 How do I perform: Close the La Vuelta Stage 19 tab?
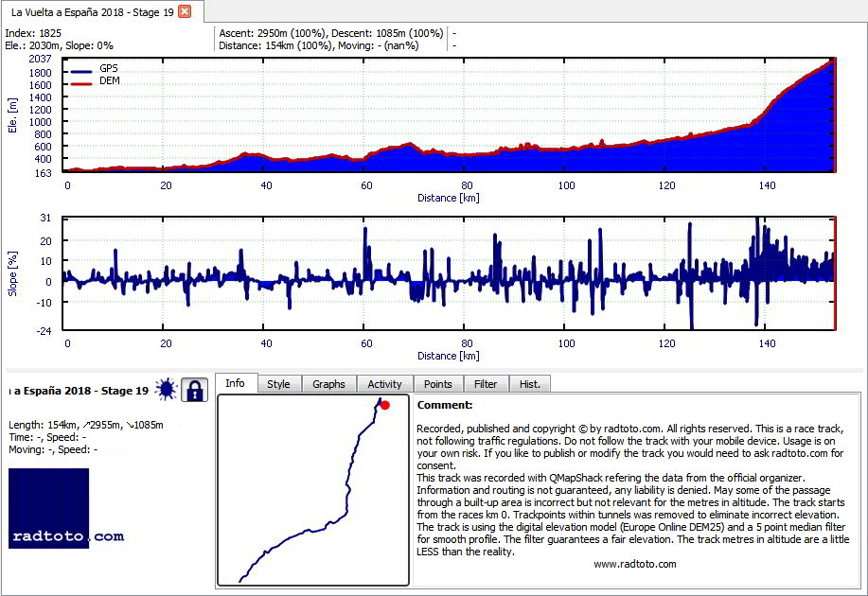(185, 11)
